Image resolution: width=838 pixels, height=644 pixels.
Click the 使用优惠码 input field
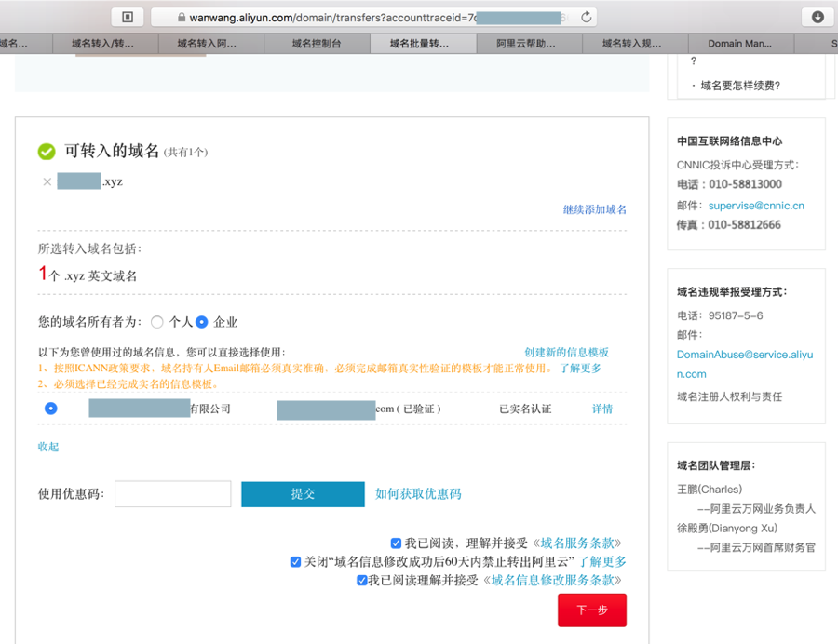[172, 494]
